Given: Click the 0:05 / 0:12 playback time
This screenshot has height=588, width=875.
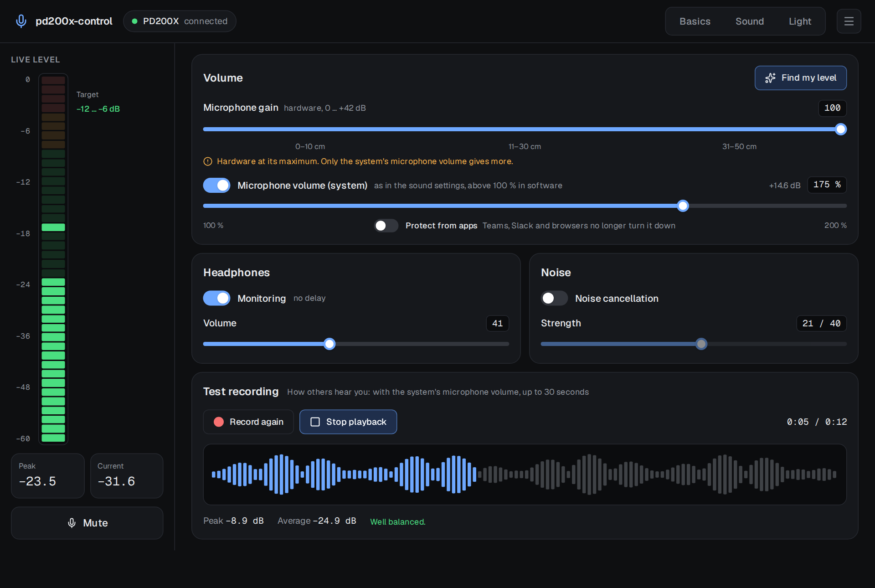Looking at the screenshot, I should click(x=817, y=422).
